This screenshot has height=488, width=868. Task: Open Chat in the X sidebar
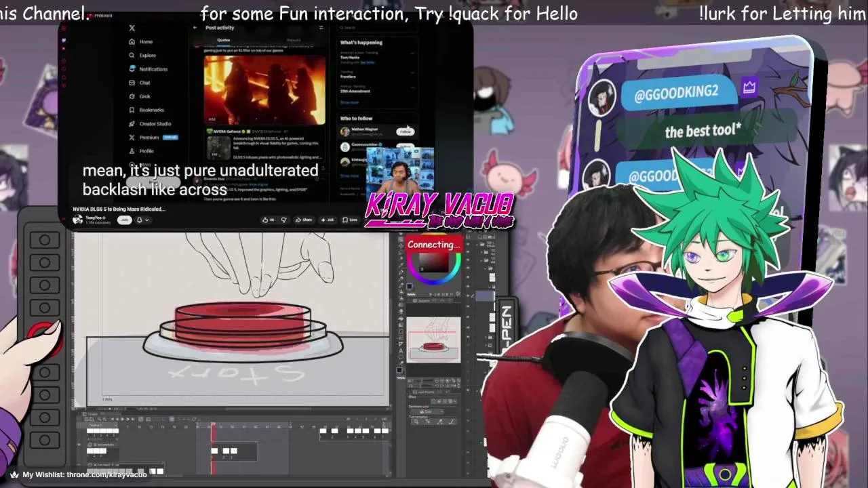[140, 83]
